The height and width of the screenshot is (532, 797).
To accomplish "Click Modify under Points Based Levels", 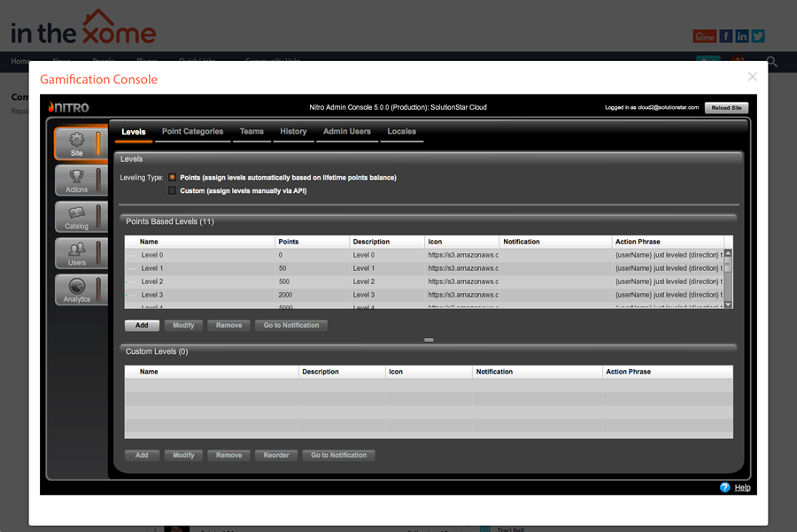I will point(183,325).
